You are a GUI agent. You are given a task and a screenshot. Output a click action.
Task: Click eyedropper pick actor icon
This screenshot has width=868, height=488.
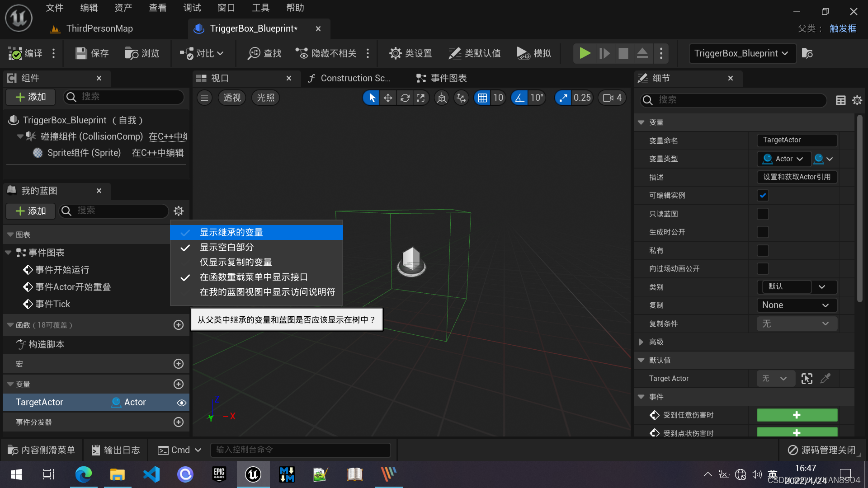coord(825,379)
